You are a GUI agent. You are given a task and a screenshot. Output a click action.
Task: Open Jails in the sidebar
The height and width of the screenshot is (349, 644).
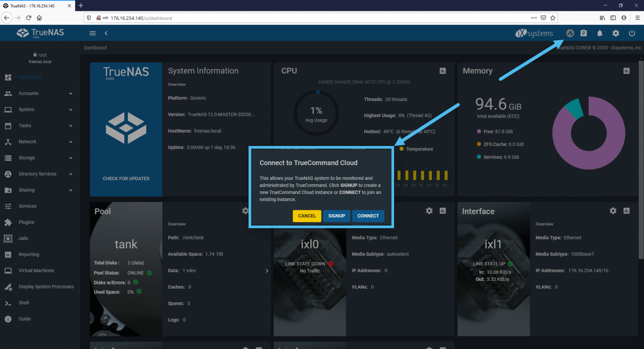(40, 238)
